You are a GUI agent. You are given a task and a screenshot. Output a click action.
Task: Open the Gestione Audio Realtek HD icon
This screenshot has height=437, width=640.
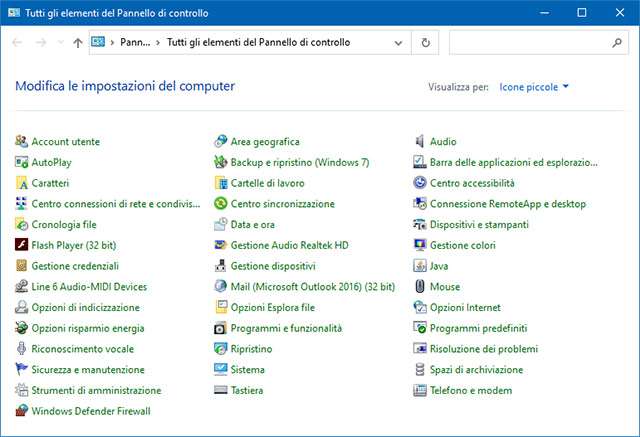point(222,245)
